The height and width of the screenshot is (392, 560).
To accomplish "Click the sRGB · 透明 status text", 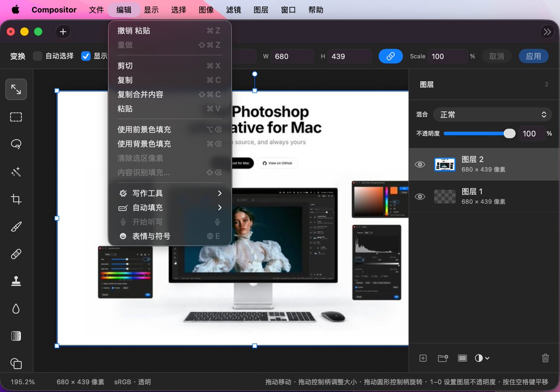I will coord(133,382).
